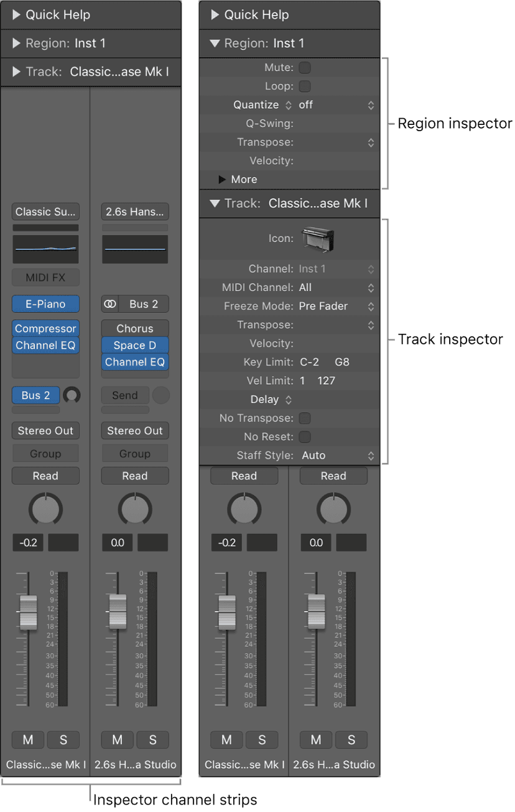Open the E-Piano instrument slot
Viewport: 515px width, 812px height.
[x=45, y=304]
